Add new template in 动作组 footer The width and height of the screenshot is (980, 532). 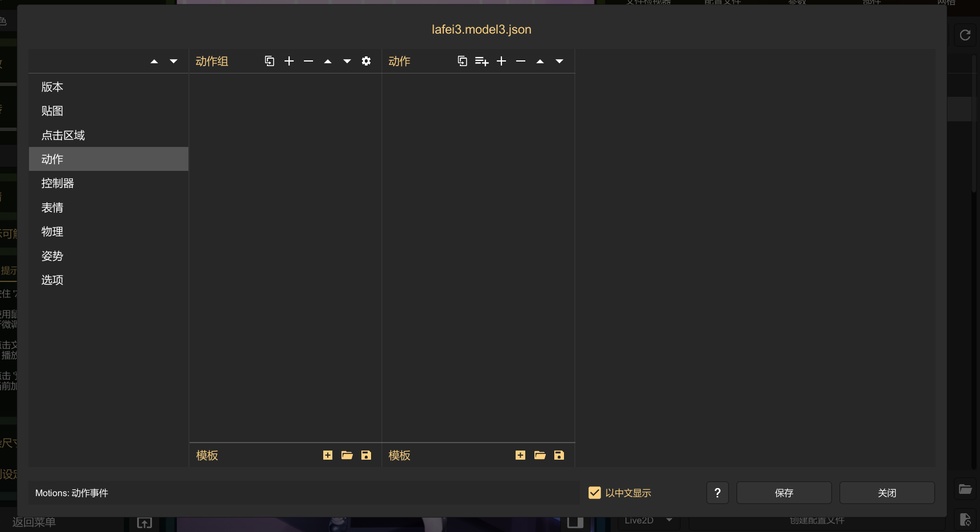(328, 455)
